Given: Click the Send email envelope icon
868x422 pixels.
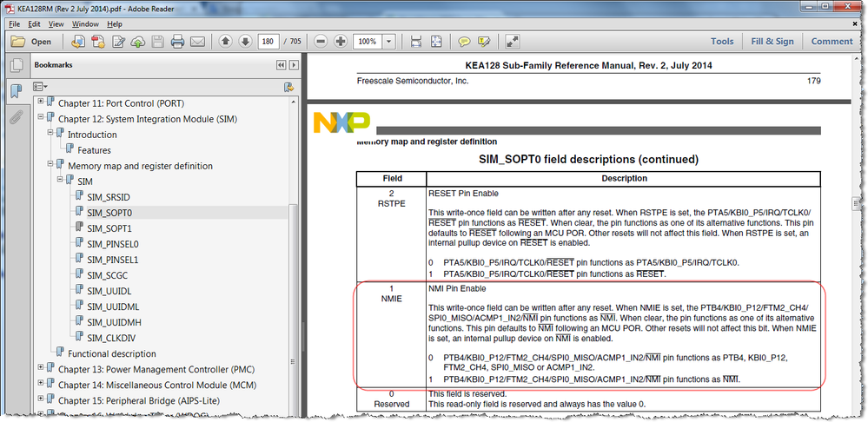Looking at the screenshot, I should (197, 42).
